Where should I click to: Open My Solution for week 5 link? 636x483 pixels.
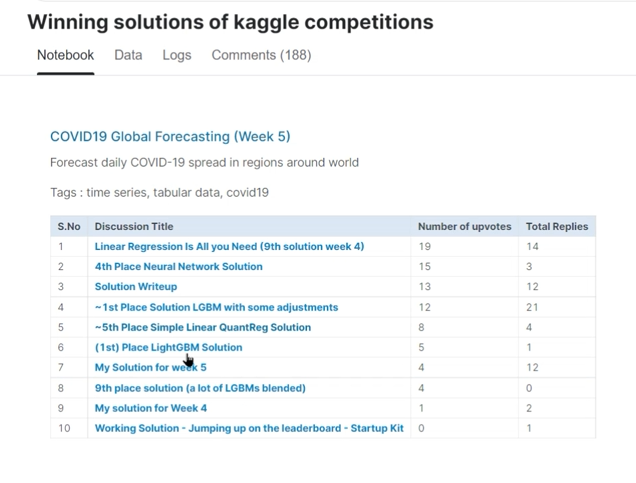[150, 367]
